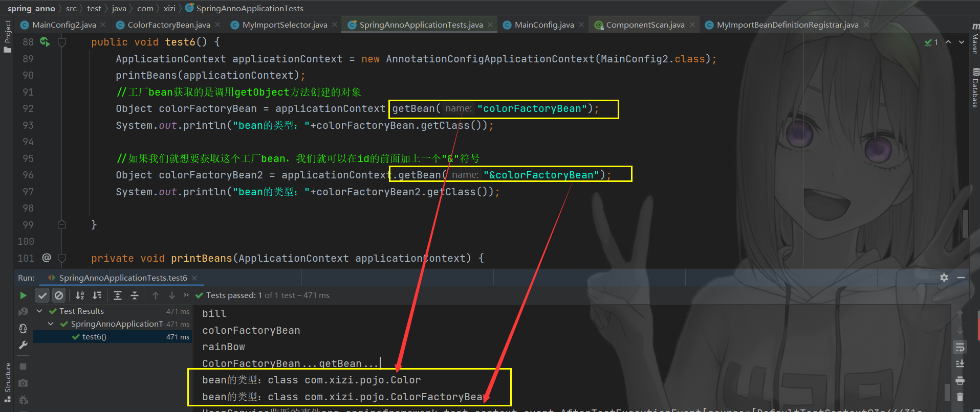Click the @ annotation gutter icon on line 101
The width and height of the screenshot is (980, 412).
[x=47, y=258]
